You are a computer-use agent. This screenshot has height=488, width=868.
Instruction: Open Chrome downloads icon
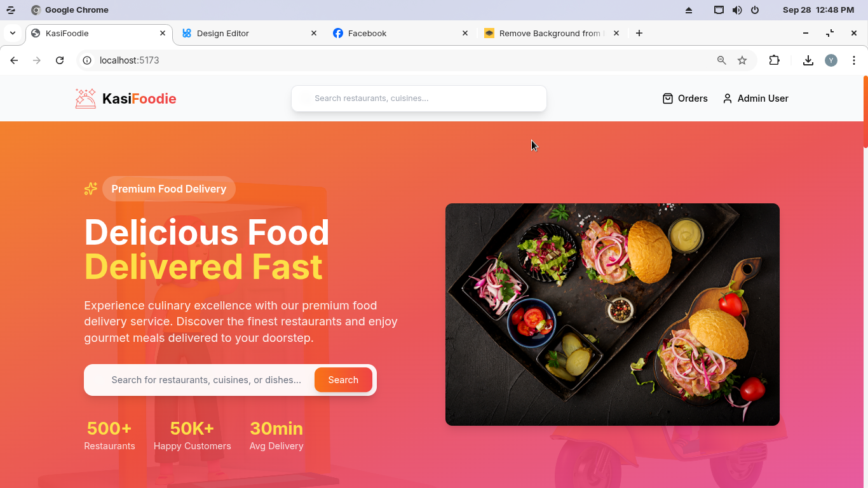(808, 60)
